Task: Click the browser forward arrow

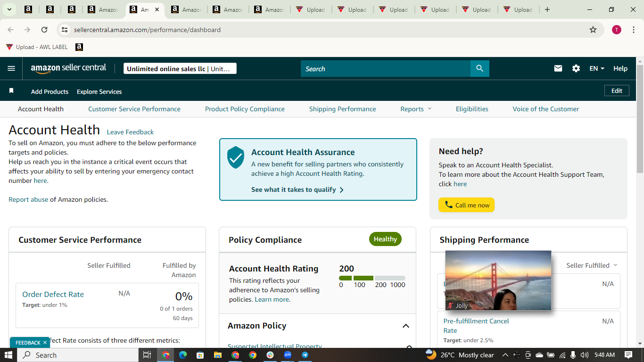Action: pos(27,30)
